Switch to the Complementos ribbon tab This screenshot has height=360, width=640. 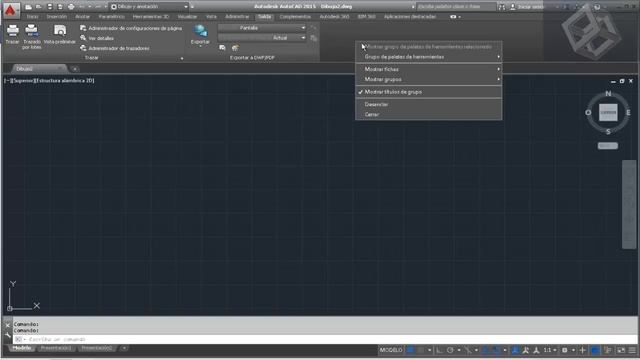click(295, 17)
